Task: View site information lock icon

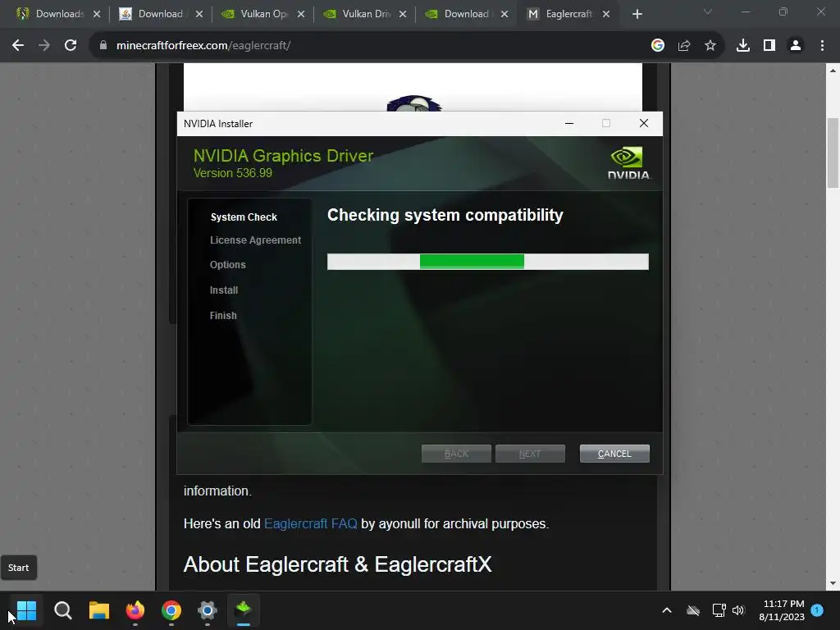Action: (x=103, y=46)
